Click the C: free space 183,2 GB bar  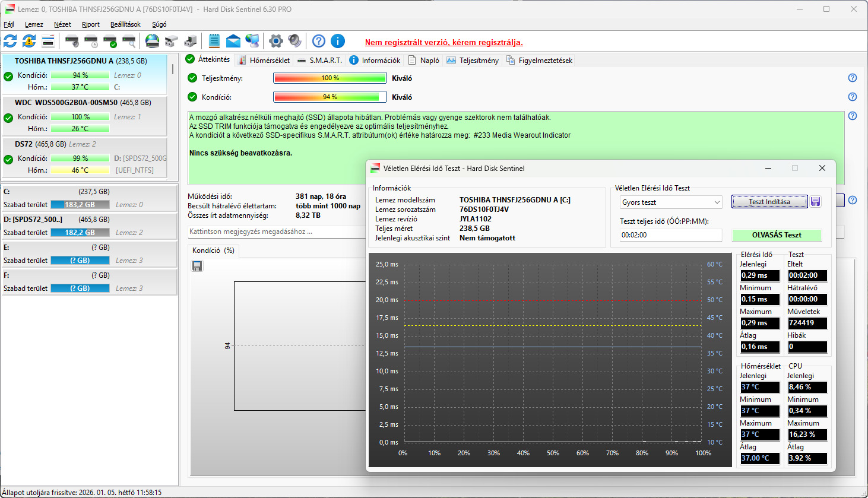pyautogui.click(x=80, y=205)
